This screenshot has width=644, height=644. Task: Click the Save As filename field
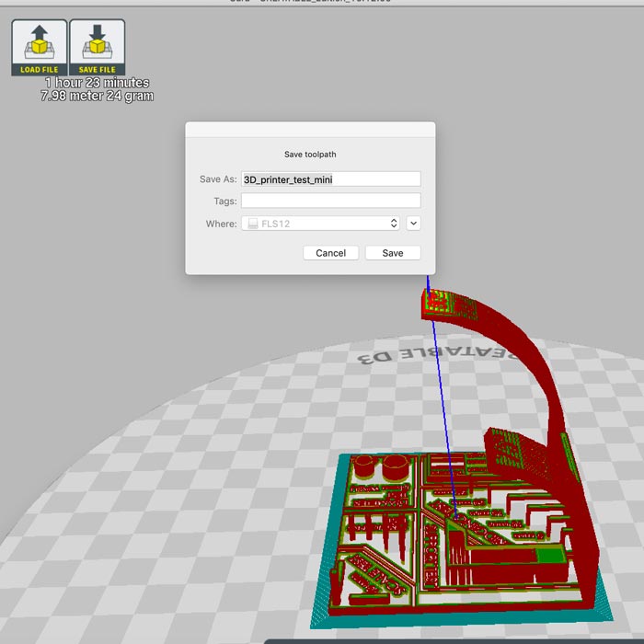(x=330, y=179)
